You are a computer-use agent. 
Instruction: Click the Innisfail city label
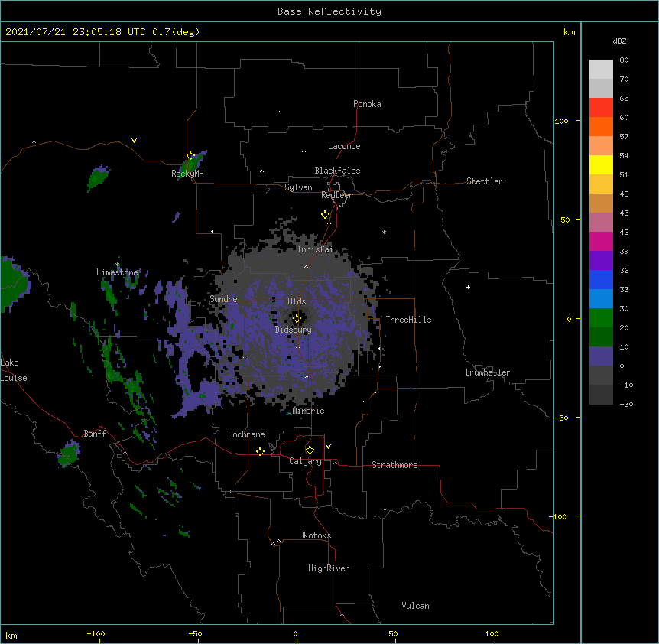317,249
